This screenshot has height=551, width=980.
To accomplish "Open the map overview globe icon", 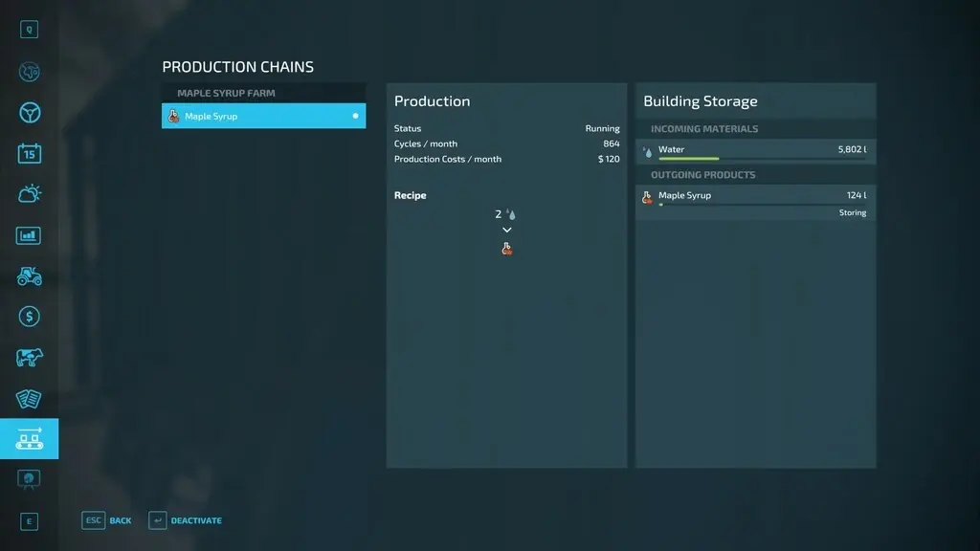I will (x=30, y=72).
